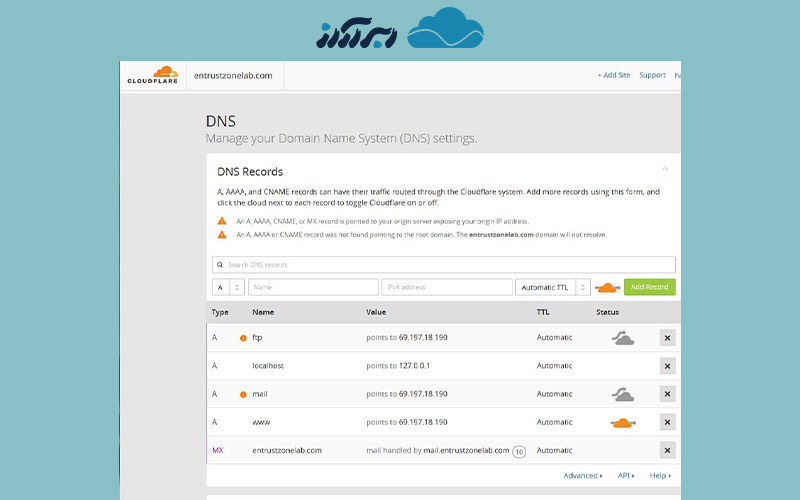This screenshot has height=500, width=800.
Task: Click the Search DNS records field
Action: coord(443,265)
